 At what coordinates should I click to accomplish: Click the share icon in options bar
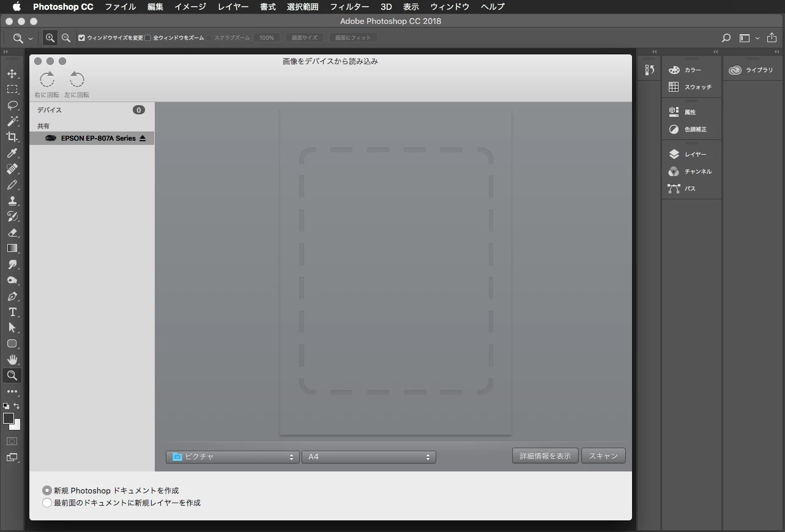pyautogui.click(x=772, y=38)
